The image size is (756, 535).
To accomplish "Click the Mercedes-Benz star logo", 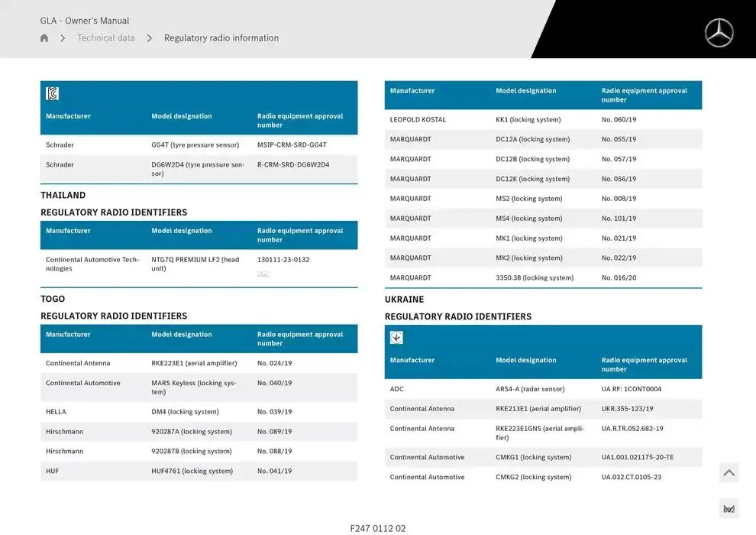I will pyautogui.click(x=719, y=33).
